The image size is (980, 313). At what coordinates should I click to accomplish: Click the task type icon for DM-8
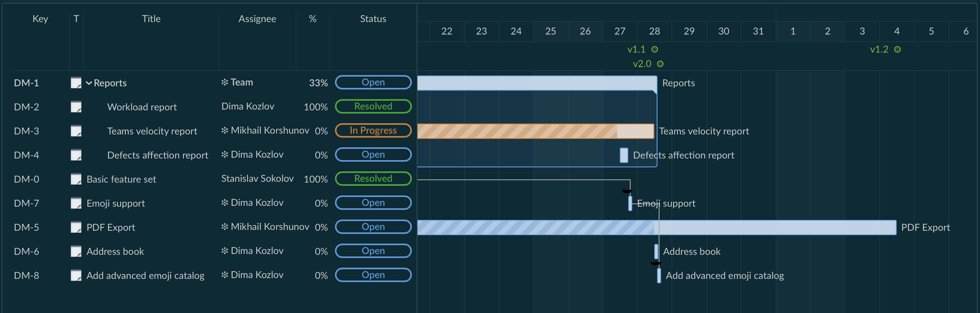(x=76, y=275)
